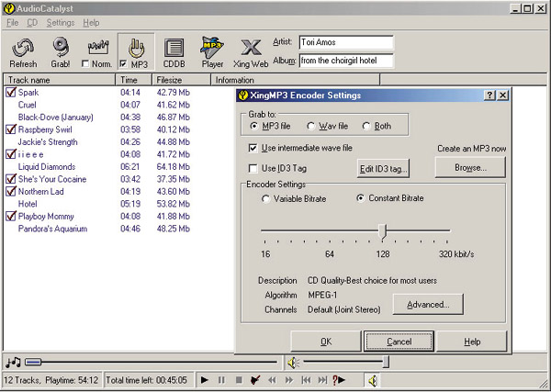The image size is (551, 392).
Task: Toggle the Norm. checkbox
Action: (x=85, y=64)
